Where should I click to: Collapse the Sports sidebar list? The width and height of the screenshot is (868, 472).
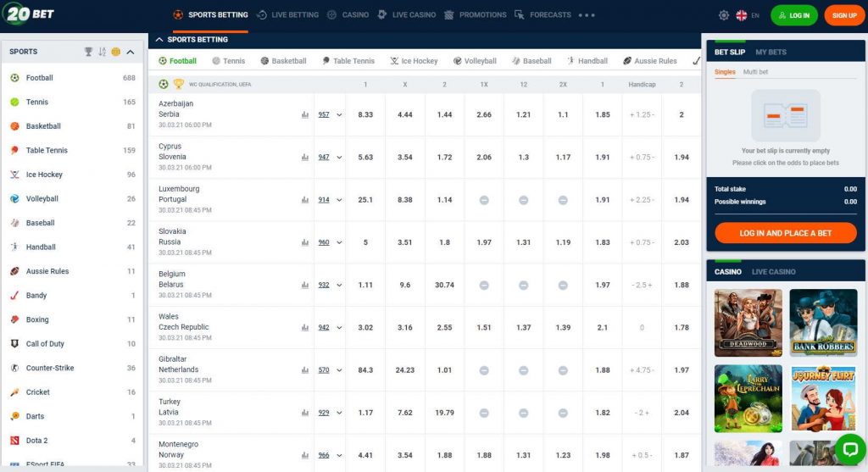131,52
